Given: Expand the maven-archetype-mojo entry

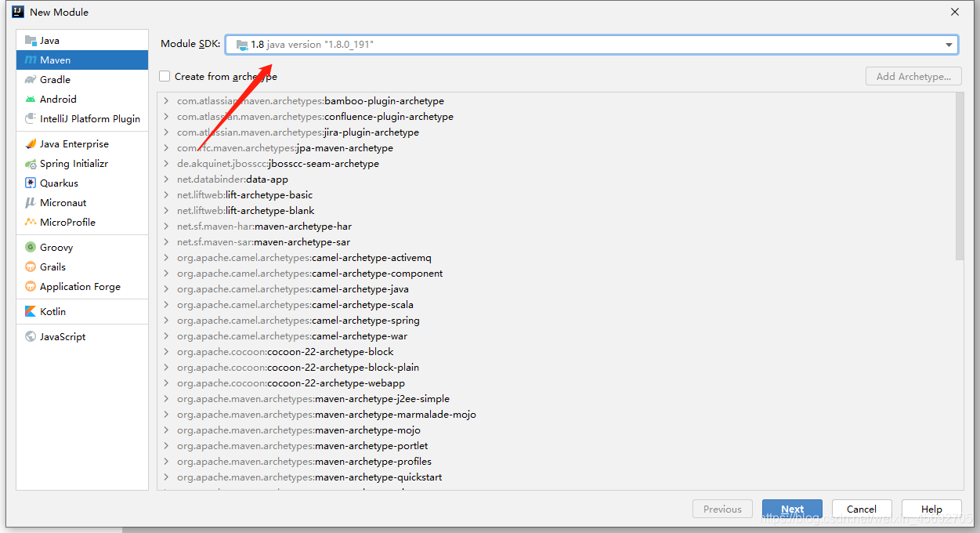Looking at the screenshot, I should 166,430.
